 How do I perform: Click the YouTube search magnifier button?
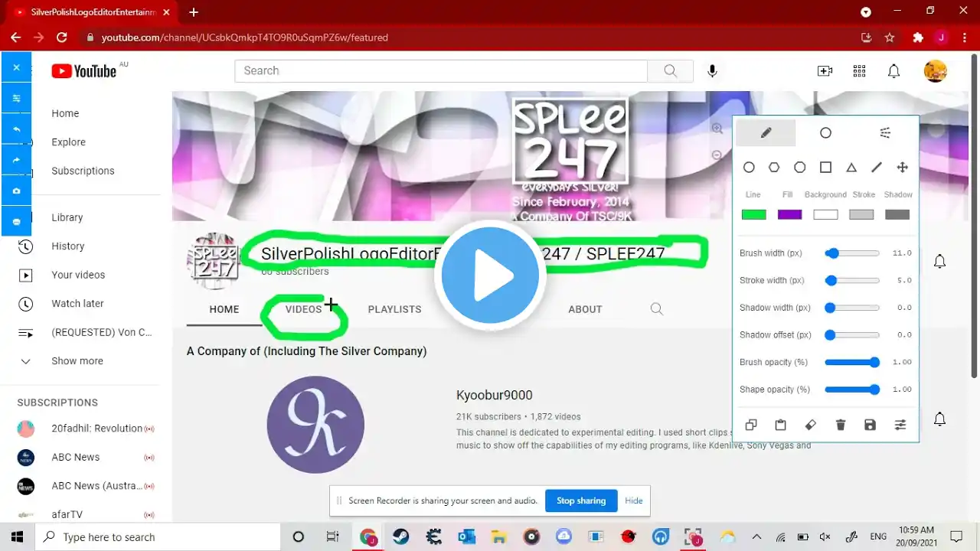coord(670,71)
